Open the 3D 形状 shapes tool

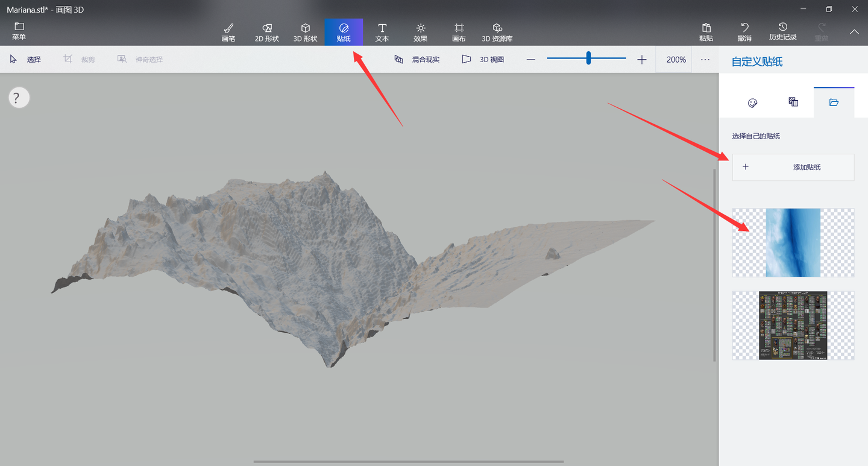305,32
